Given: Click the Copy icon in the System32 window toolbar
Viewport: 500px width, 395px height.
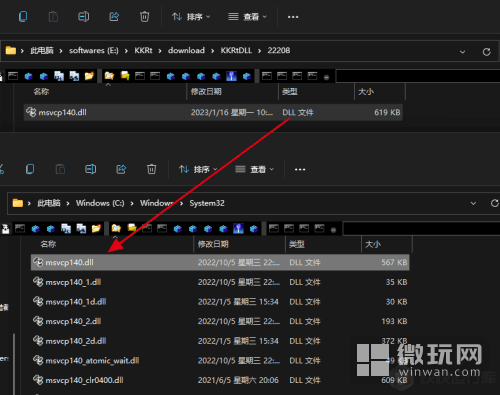Looking at the screenshot, I should pyautogui.click(x=30, y=169).
